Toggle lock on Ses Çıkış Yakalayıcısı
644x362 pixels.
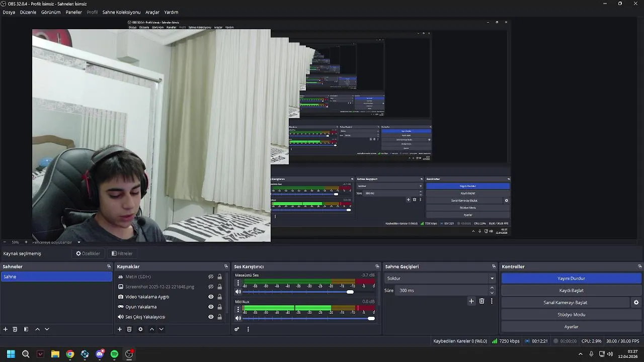point(220,317)
